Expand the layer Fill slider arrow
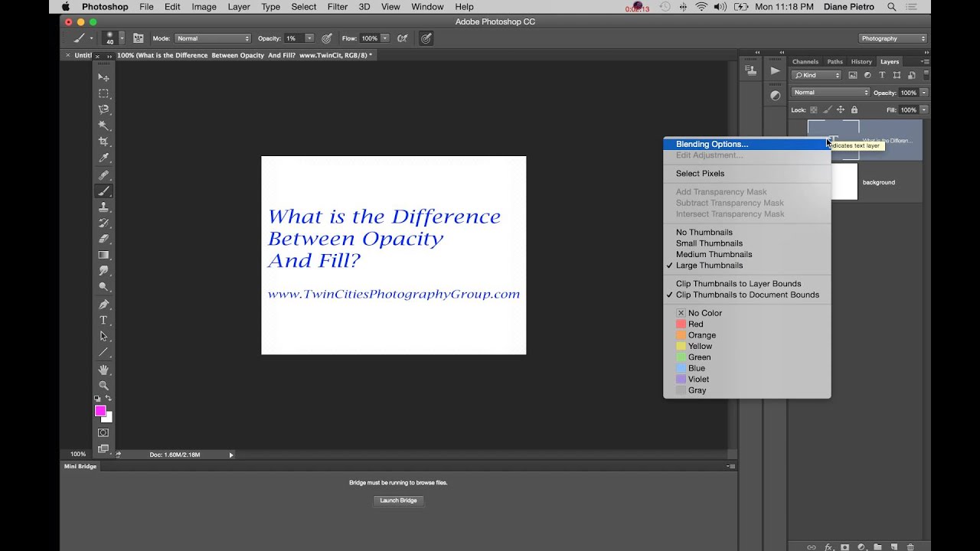The width and height of the screenshot is (980, 551). [924, 110]
